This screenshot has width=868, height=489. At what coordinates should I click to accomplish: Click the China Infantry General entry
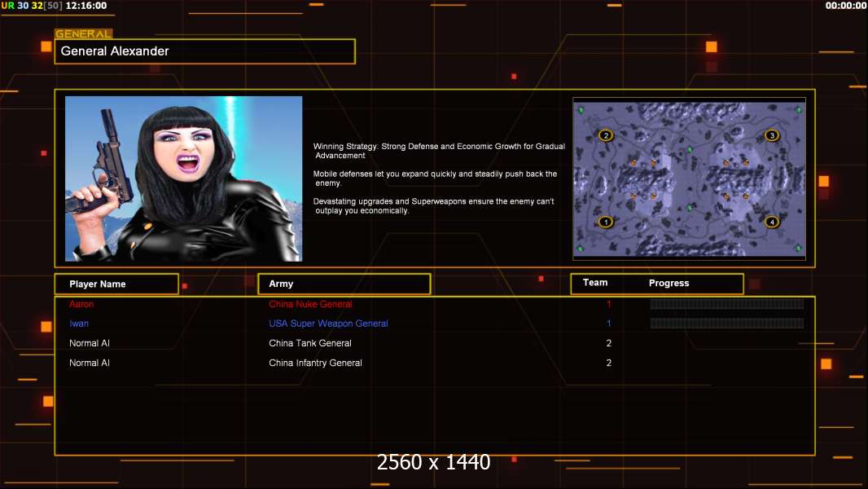pos(316,363)
